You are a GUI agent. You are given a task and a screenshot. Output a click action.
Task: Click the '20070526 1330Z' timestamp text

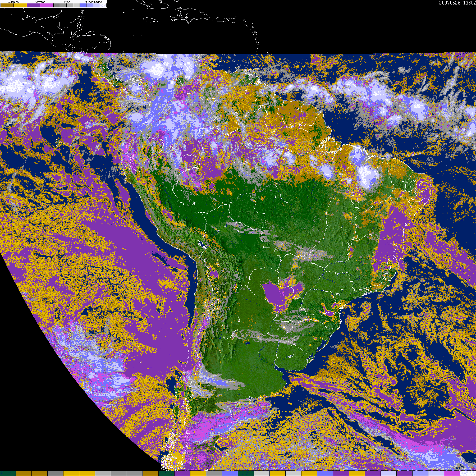(x=457, y=3)
